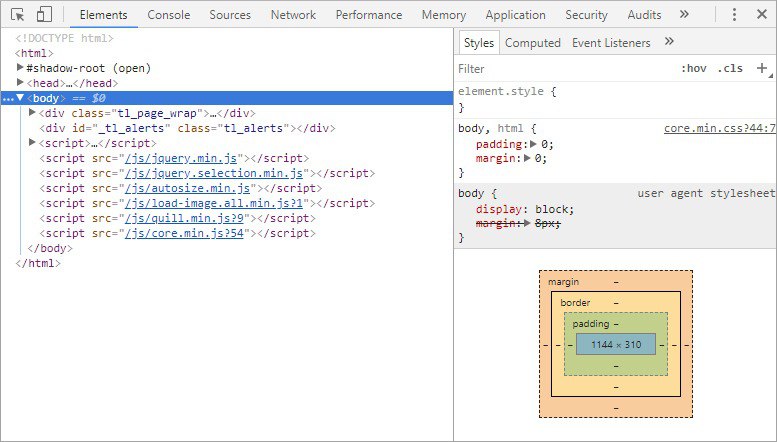Open the Sources tab
Viewport: 777px width, 442px height.
(x=230, y=15)
